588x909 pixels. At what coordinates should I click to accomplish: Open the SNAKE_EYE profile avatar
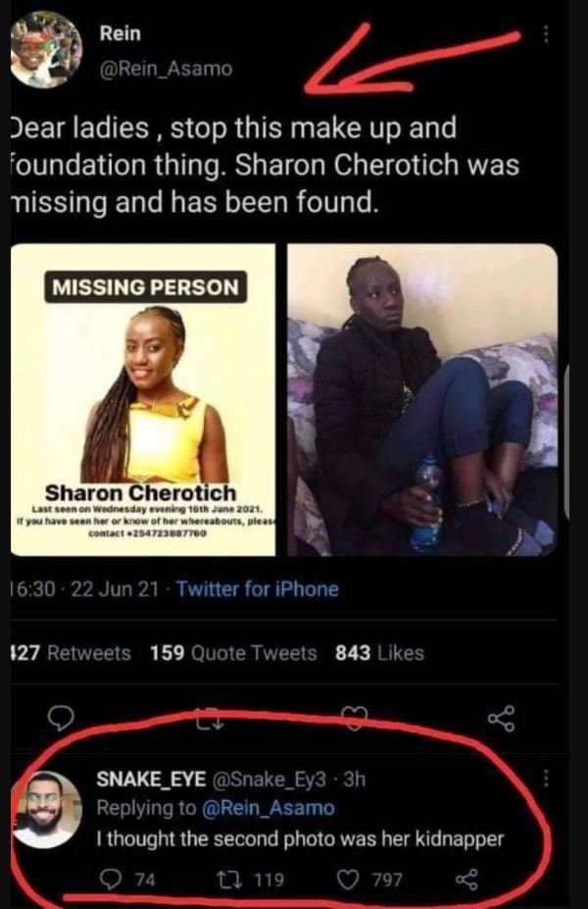[x=47, y=810]
